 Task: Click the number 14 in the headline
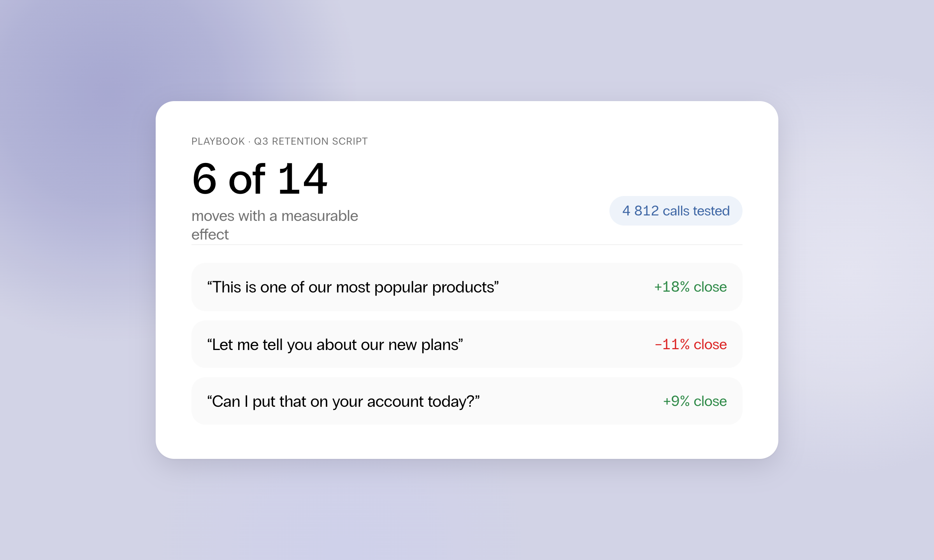[x=303, y=179]
